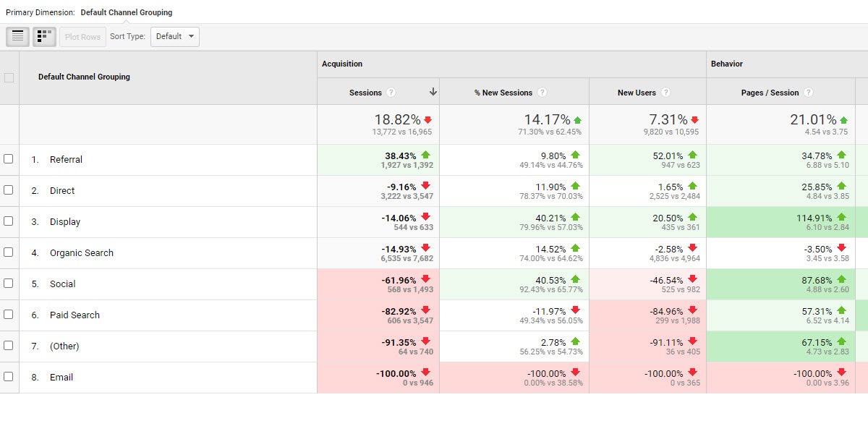Click the % New Sessions help icon
Viewport: 868px width, 434px height.
pos(542,93)
